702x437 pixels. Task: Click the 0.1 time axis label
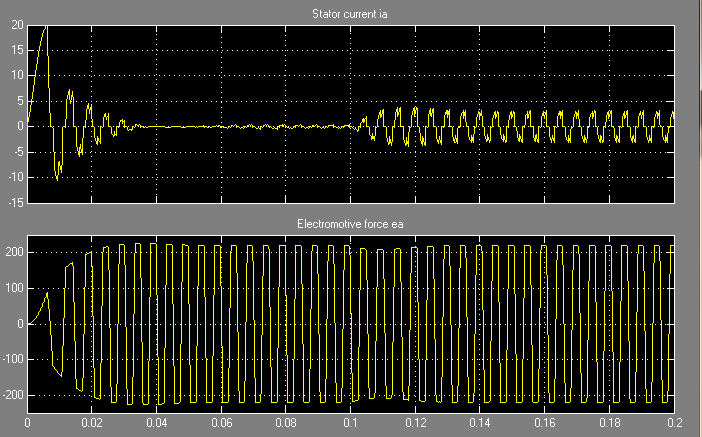tap(351, 423)
